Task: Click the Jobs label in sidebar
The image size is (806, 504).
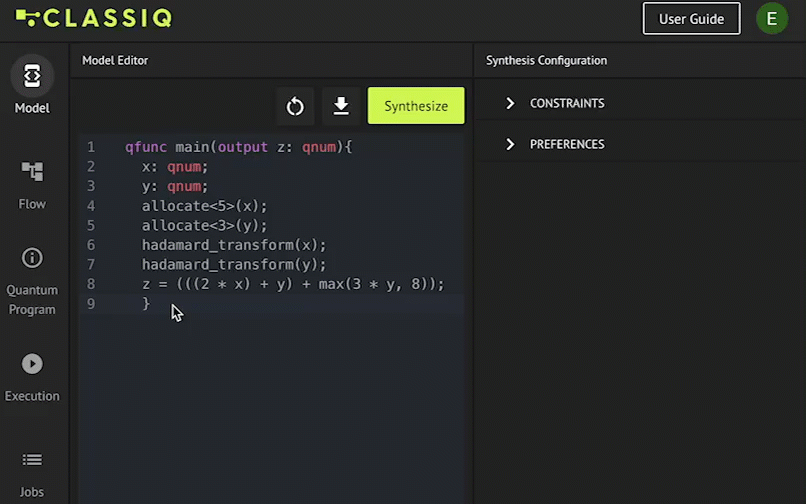Action: (32, 492)
